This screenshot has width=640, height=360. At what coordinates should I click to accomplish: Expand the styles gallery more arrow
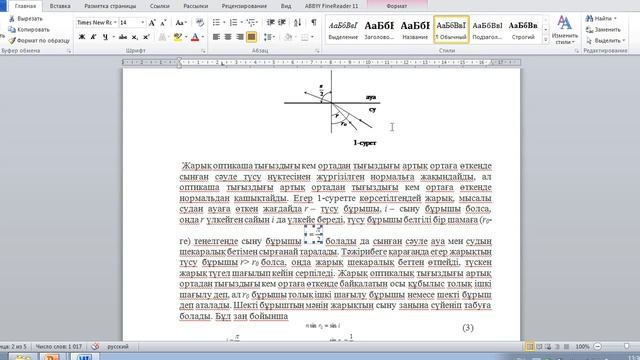tap(546, 40)
